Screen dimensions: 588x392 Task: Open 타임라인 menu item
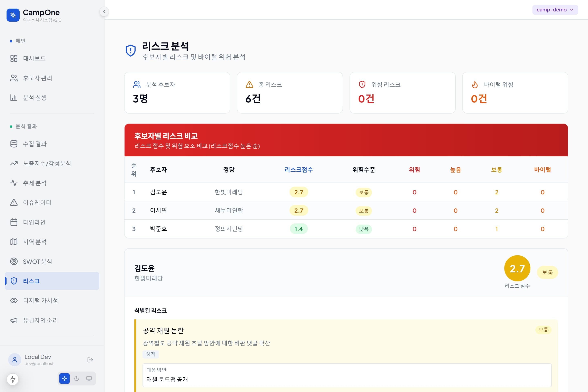[52, 222]
